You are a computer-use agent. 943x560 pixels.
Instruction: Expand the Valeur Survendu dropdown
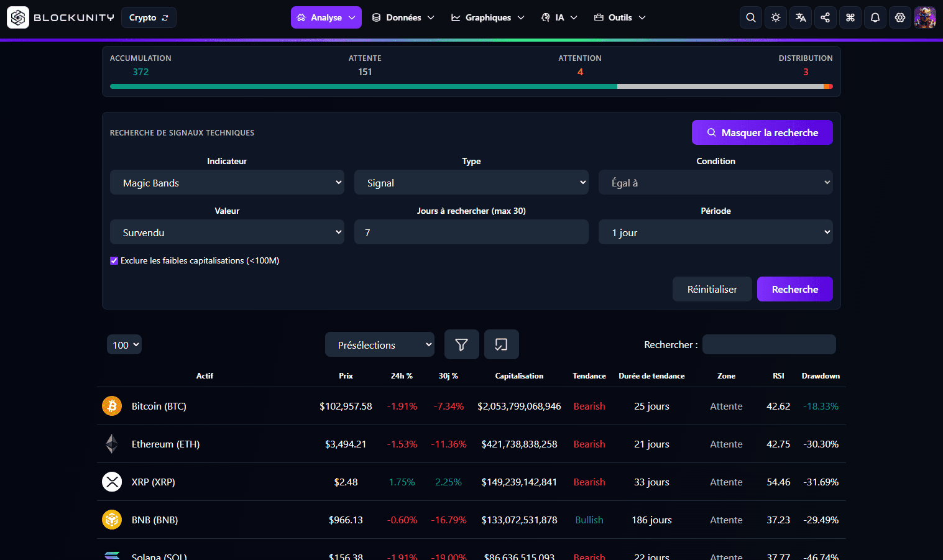(227, 232)
